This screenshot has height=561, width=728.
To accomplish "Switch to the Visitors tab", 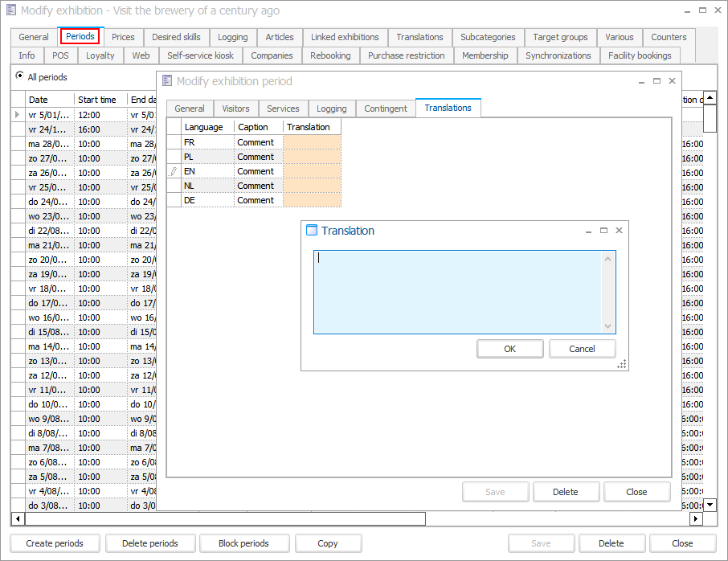I will click(235, 109).
